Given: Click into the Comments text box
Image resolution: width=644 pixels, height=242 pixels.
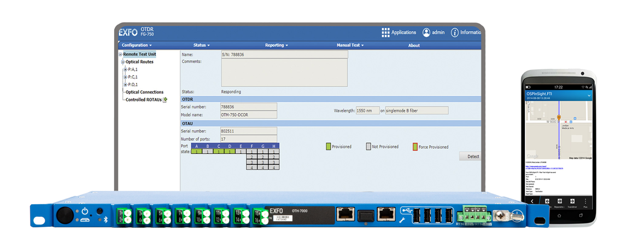Looking at the screenshot, I should [284, 72].
